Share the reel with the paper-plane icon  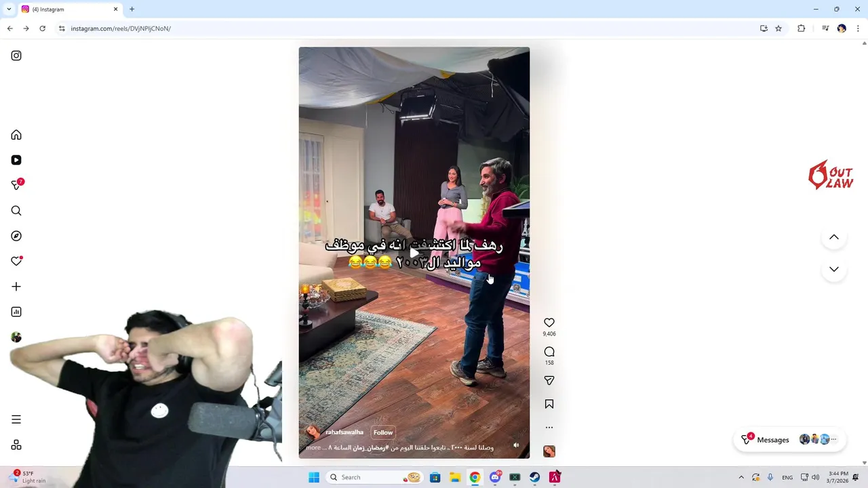coord(549,381)
